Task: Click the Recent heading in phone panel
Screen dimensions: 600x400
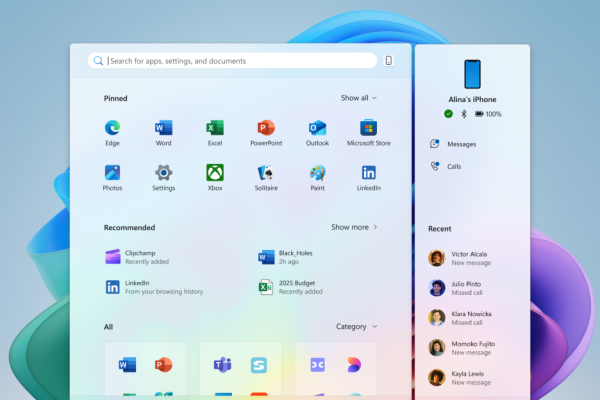Action: [x=439, y=229]
